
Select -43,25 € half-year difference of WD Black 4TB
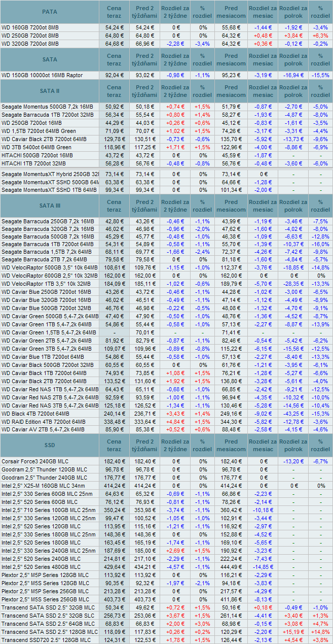point(293,413)
